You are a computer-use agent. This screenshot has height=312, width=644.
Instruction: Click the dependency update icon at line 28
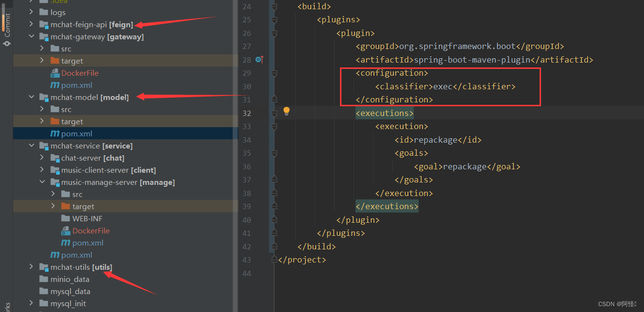[260, 59]
